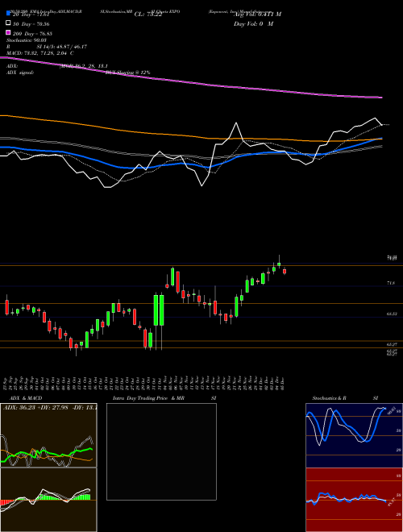Click the 'BUY Slowing @ 12%' signal text
This screenshot has height=532, width=403.
coord(128,73)
